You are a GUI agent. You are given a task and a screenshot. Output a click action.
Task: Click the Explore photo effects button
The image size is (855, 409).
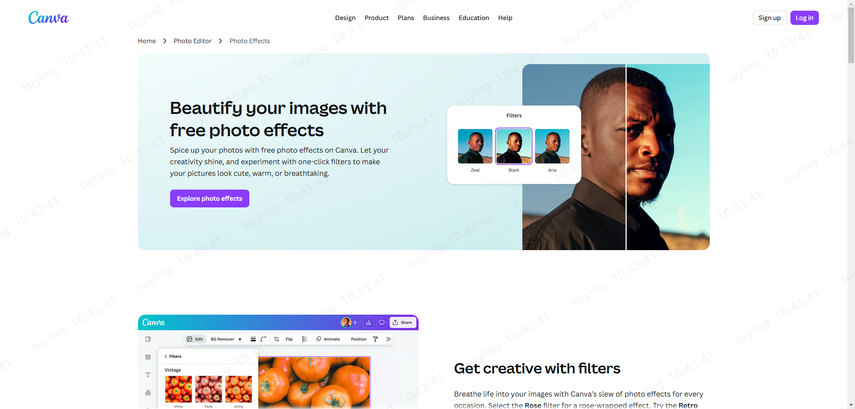(209, 199)
